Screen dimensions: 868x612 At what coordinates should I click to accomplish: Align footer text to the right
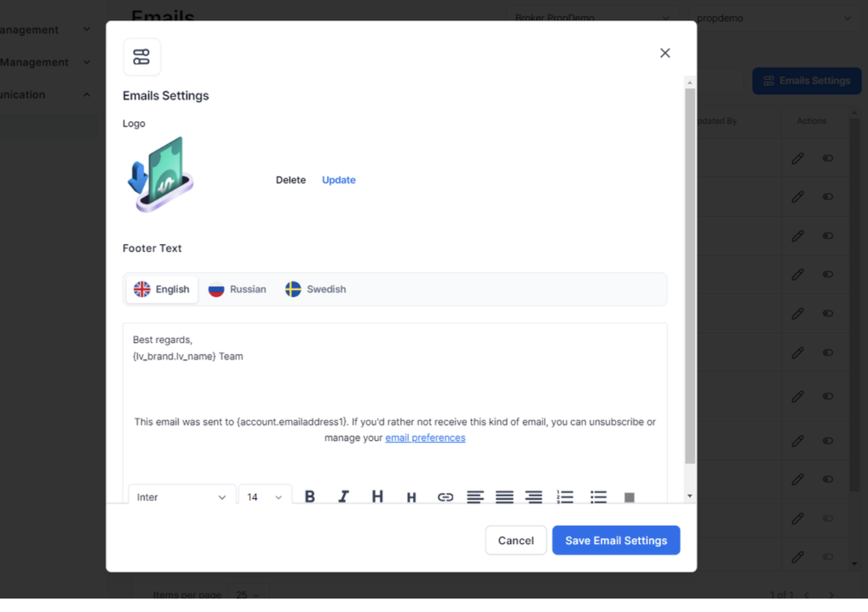534,497
